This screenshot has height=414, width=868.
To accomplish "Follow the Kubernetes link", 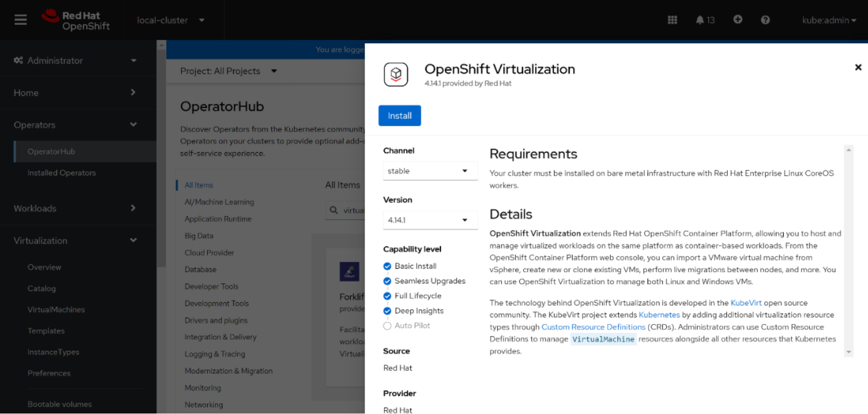I will pos(659,315).
